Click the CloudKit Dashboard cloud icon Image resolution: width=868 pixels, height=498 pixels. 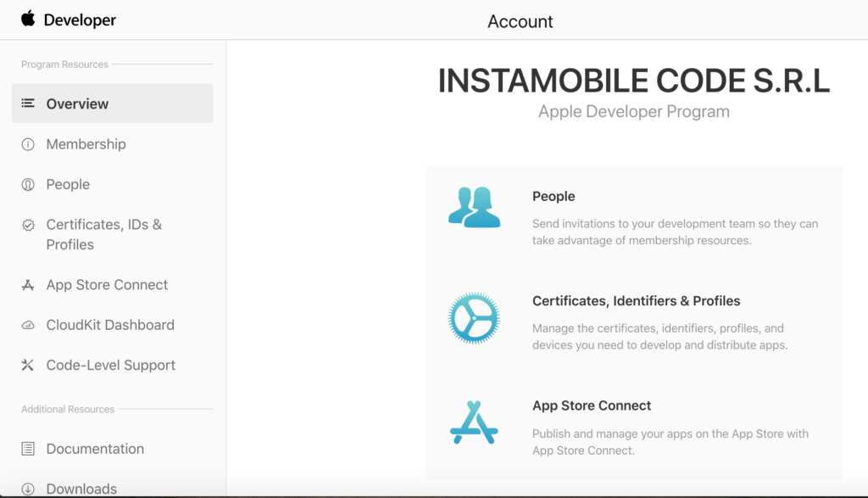pos(28,326)
